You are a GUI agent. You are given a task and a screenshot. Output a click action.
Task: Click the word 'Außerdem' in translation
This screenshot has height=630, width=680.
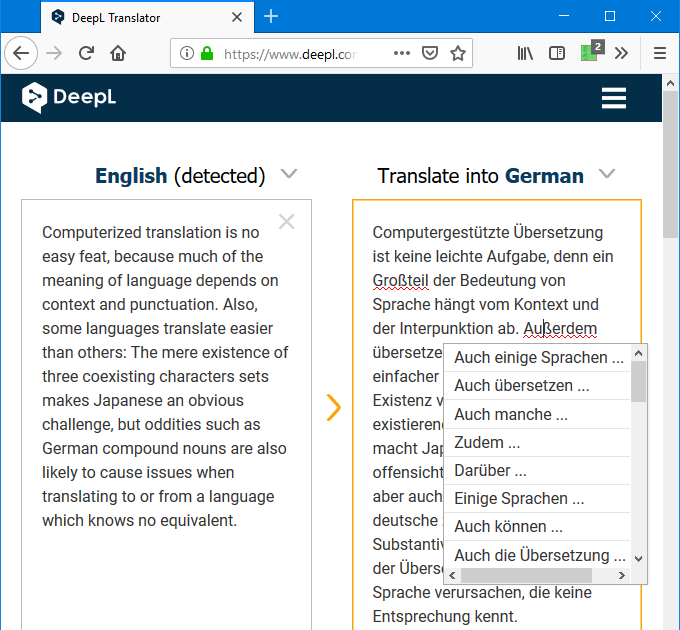coord(560,329)
